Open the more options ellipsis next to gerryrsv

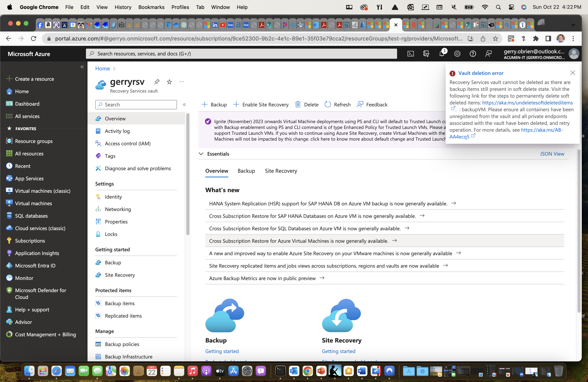tap(182, 81)
